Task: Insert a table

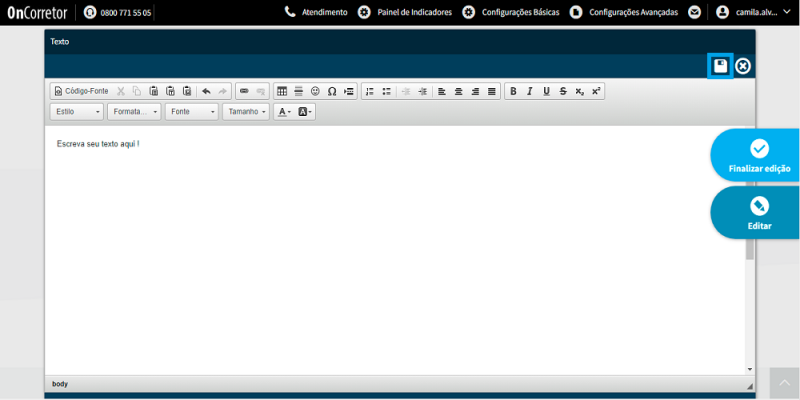Action: [282, 91]
